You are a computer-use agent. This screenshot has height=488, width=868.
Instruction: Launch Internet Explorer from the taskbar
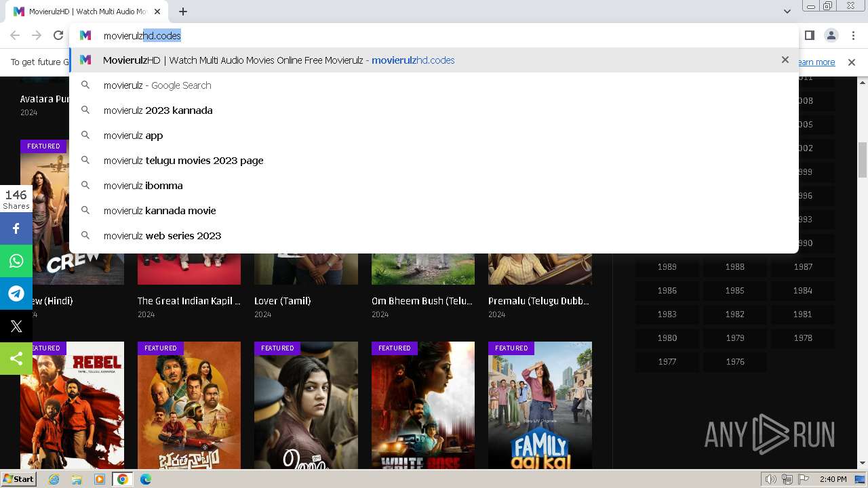click(x=54, y=479)
